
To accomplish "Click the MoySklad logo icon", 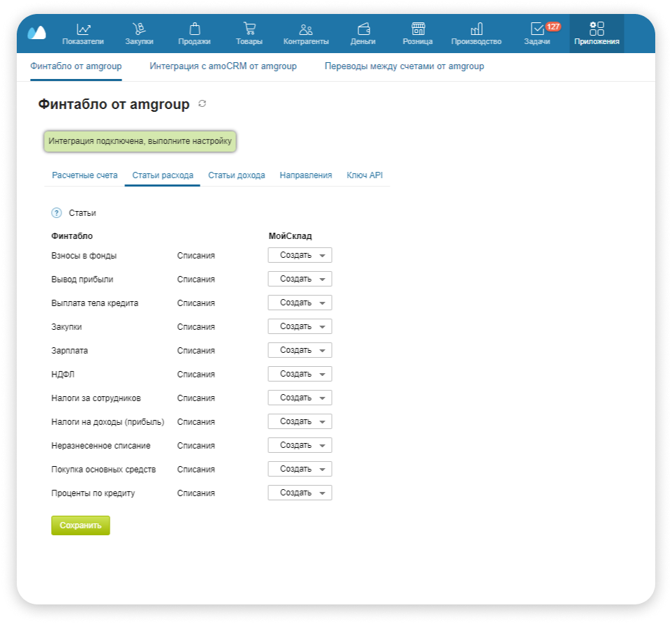I will 37,33.
